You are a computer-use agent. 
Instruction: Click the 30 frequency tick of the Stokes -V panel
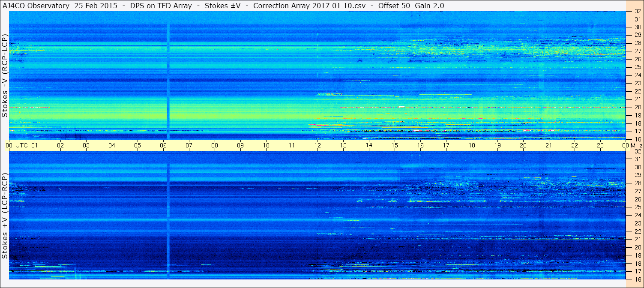pos(637,27)
